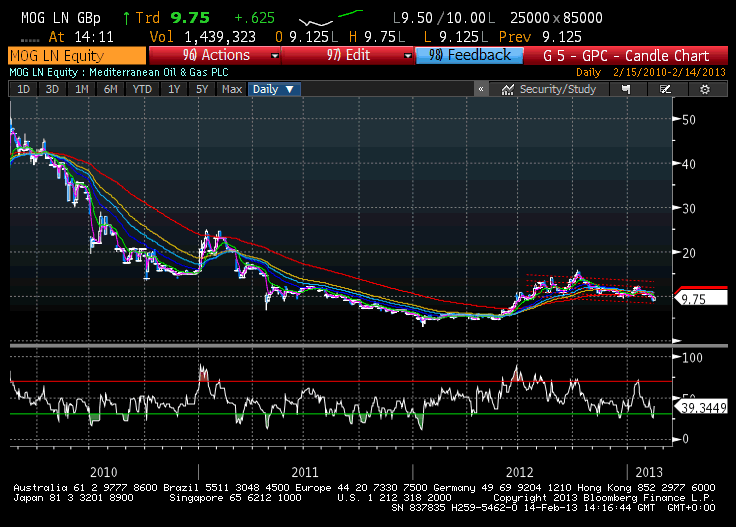Click the Mediterranean Oil & Gas PLC label

click(x=159, y=72)
